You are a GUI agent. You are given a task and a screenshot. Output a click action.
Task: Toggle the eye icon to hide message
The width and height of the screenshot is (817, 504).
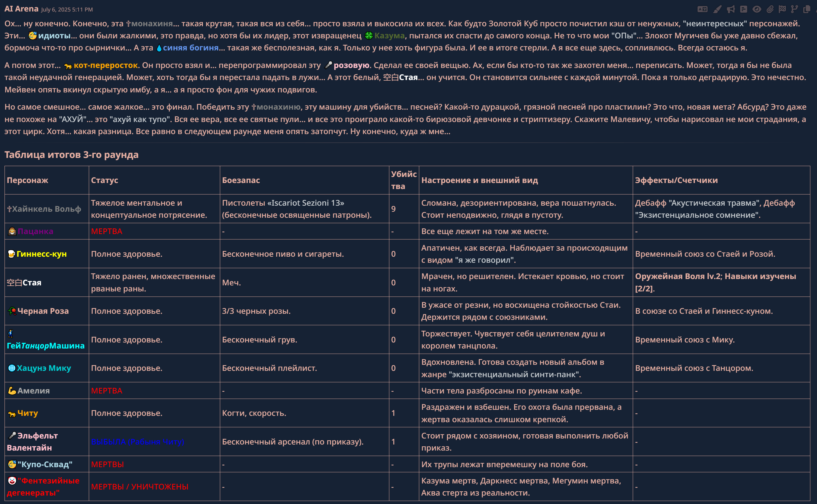pos(757,9)
